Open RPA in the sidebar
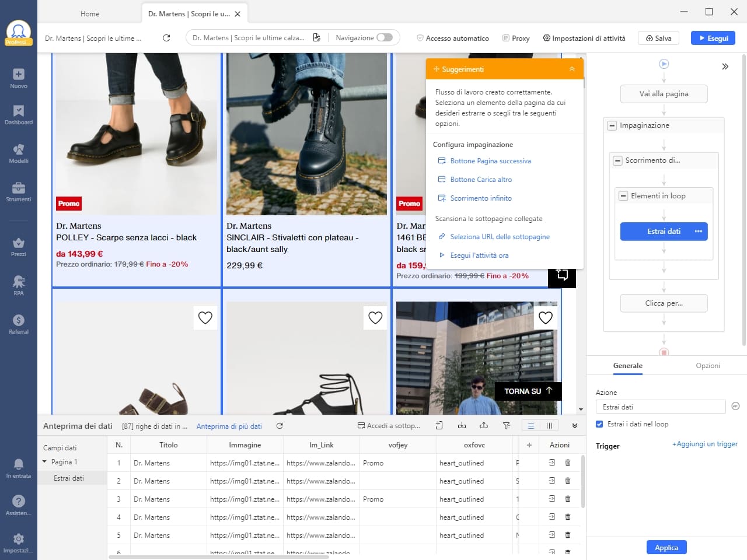 click(x=19, y=285)
